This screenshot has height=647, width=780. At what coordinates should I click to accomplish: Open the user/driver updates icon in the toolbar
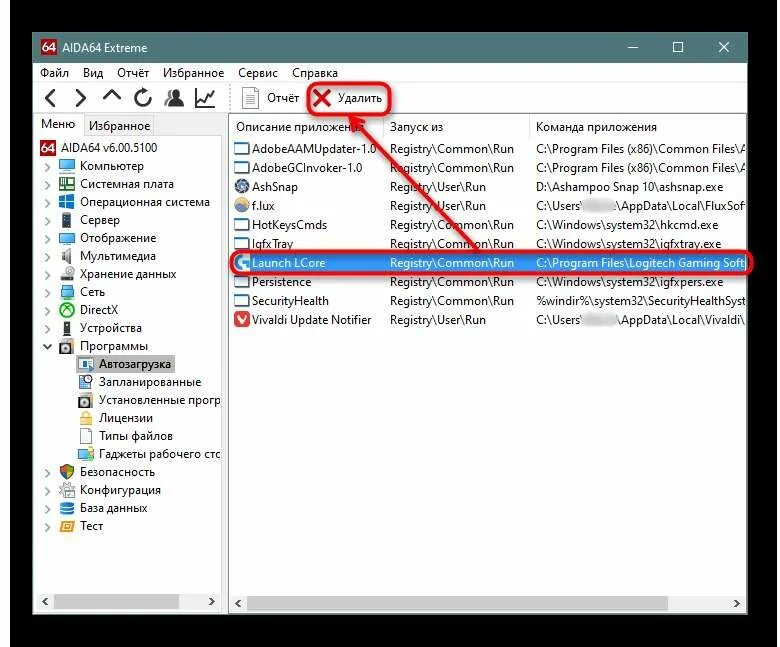174,97
